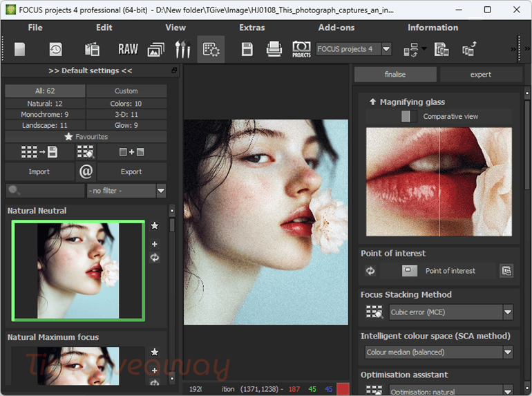The width and height of the screenshot is (532, 396).
Task: Mark Natural Neutral as favourite star
Action: pos(155,226)
